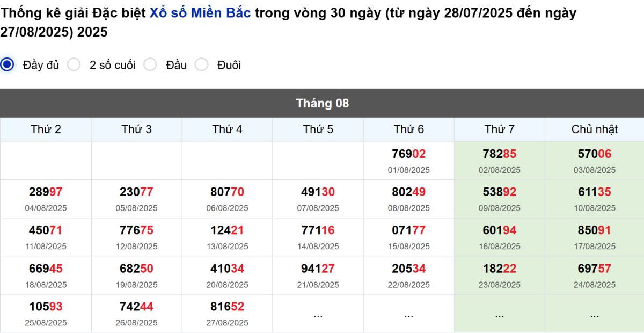Viewport: 644px width, 333px height.
Task: Select result 80770 dated 06/08/2025
Action: [227, 192]
